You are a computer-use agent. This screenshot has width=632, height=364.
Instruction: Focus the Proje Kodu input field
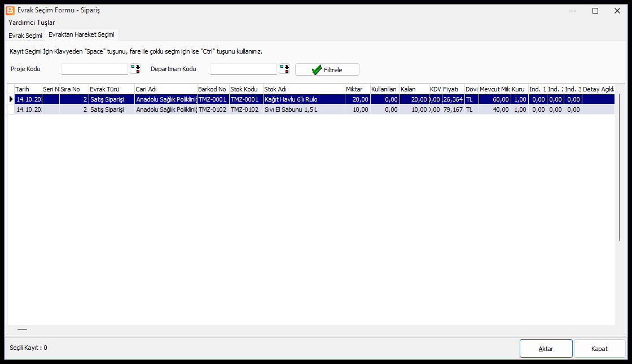[x=94, y=69]
